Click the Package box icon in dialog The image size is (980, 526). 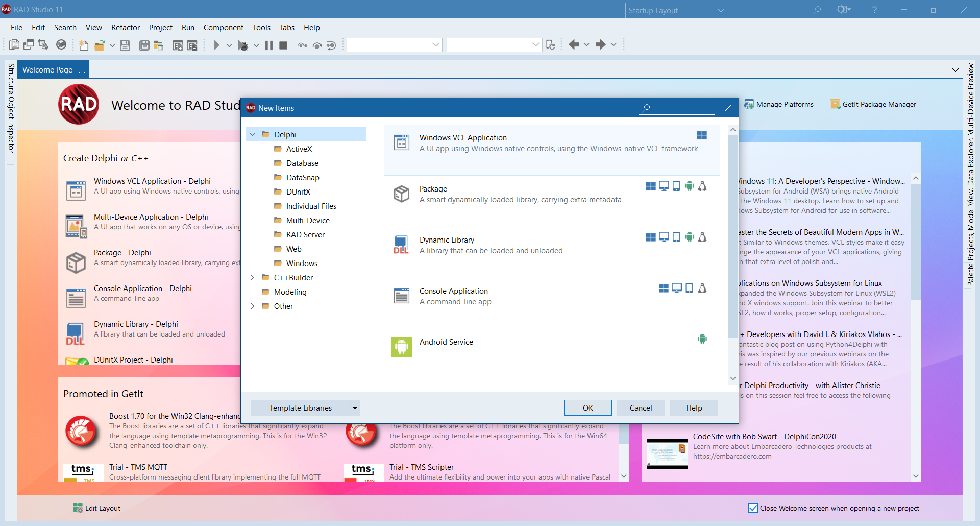coord(402,194)
